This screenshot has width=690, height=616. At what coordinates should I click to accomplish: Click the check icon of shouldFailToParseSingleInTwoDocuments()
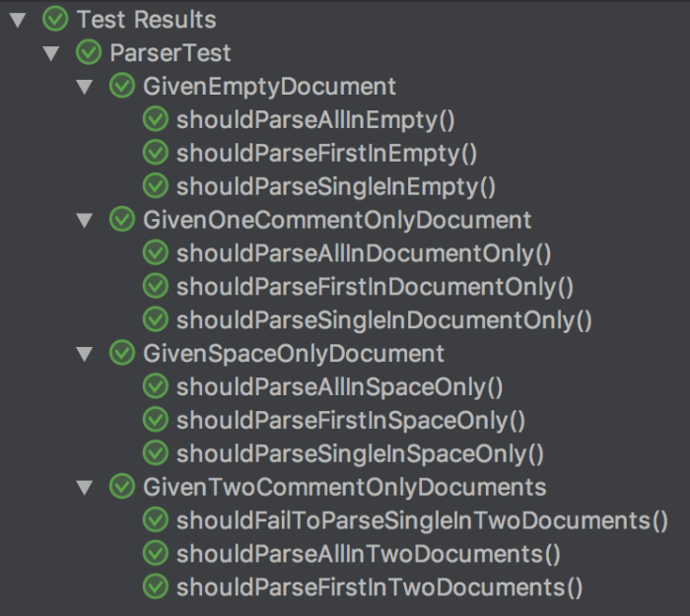point(156,520)
